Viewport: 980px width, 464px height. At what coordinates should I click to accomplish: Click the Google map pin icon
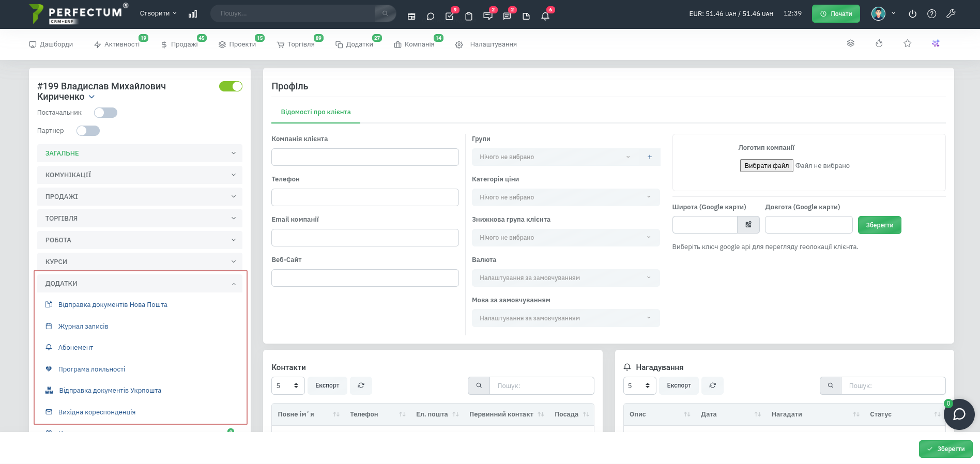[748, 225]
